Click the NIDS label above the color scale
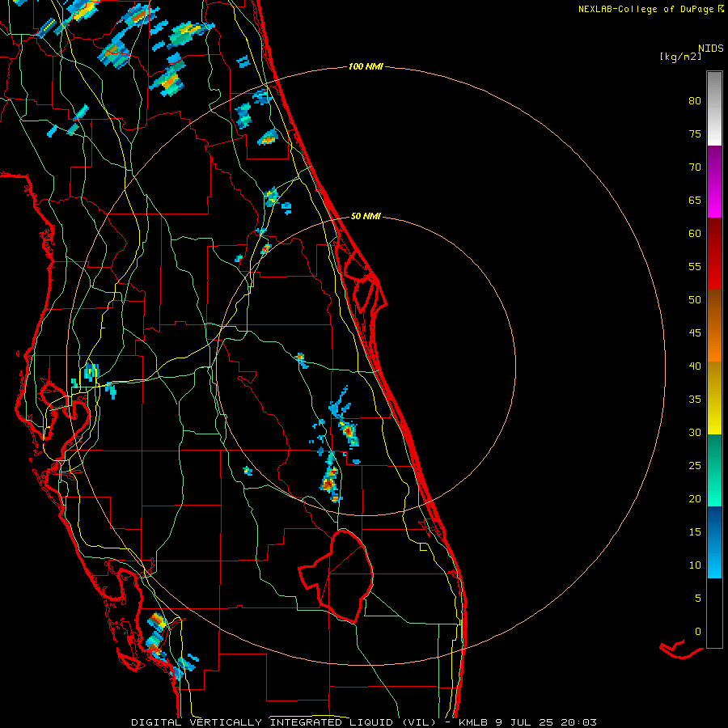The height and width of the screenshot is (728, 728). pos(711,49)
